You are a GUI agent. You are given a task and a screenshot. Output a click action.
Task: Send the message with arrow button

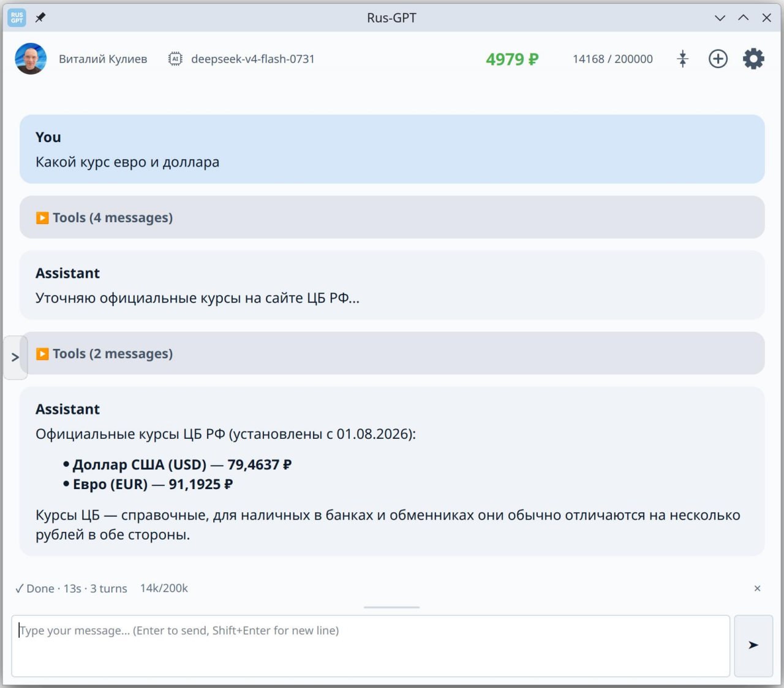(x=753, y=646)
